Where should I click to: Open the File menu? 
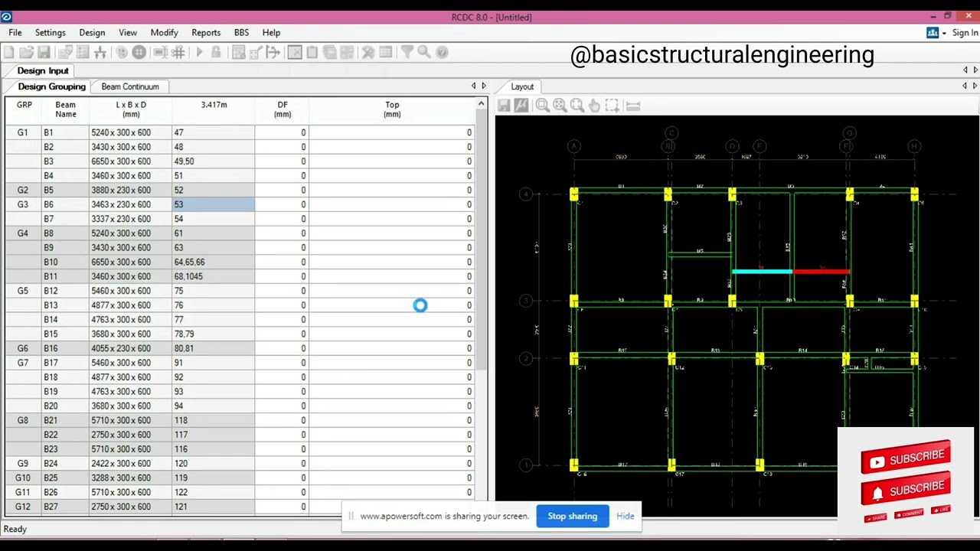click(x=15, y=33)
